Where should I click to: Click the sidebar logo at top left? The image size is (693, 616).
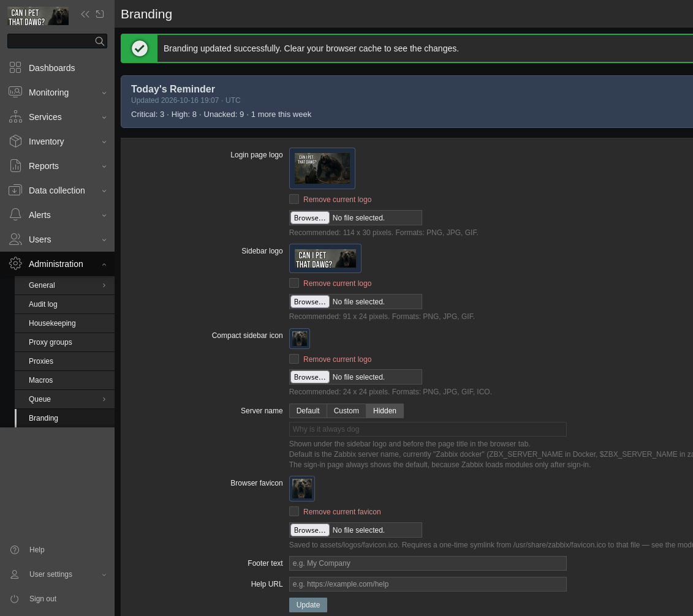[38, 17]
